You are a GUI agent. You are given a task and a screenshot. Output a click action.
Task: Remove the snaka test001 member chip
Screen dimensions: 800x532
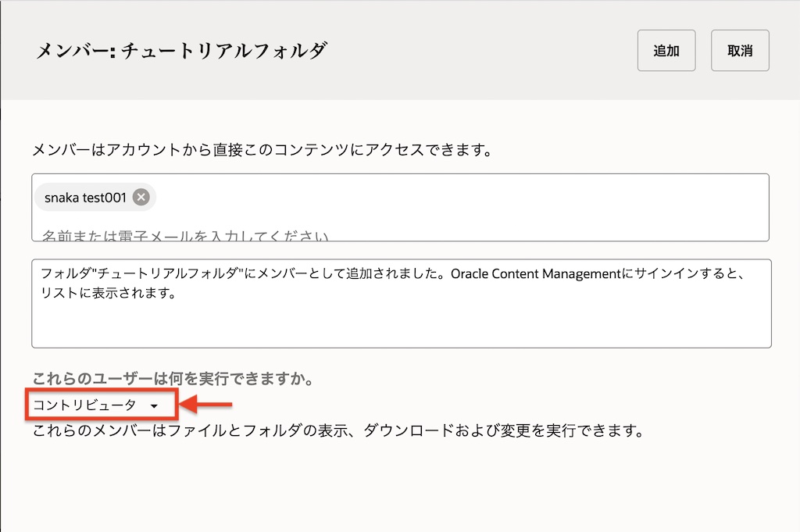tap(141, 198)
